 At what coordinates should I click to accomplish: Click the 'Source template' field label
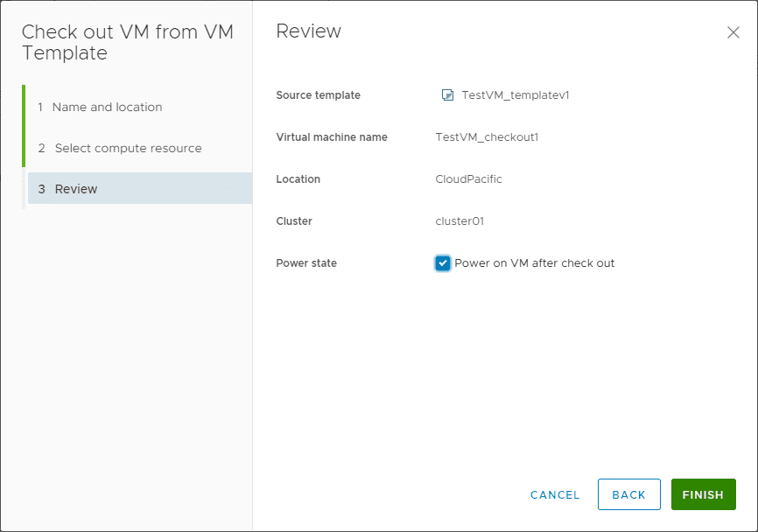tap(318, 95)
